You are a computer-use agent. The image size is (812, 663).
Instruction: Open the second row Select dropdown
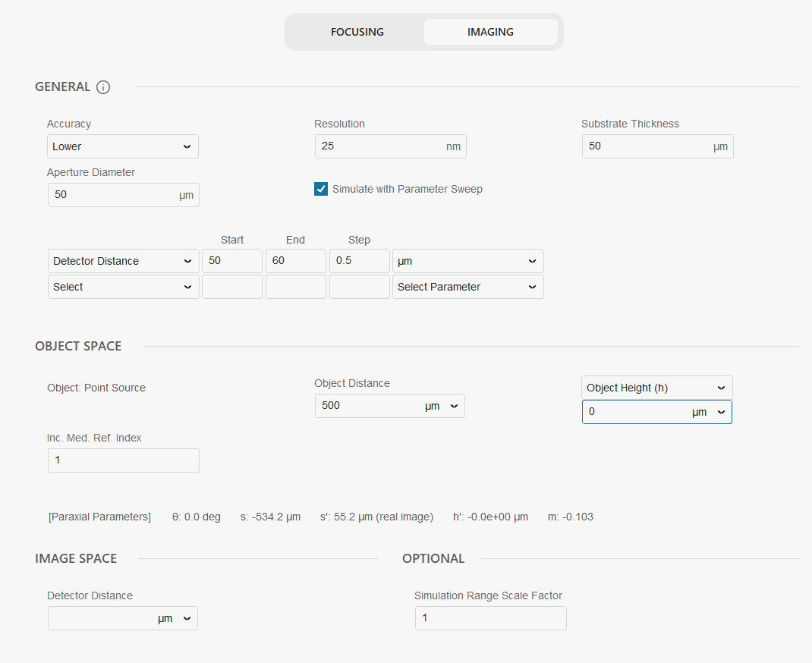point(123,287)
